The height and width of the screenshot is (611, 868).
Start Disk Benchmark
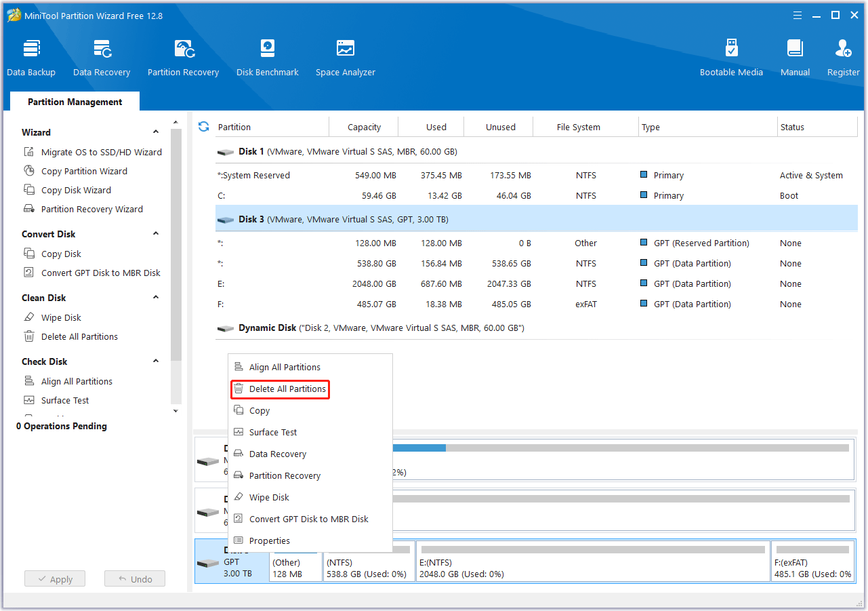pos(268,58)
